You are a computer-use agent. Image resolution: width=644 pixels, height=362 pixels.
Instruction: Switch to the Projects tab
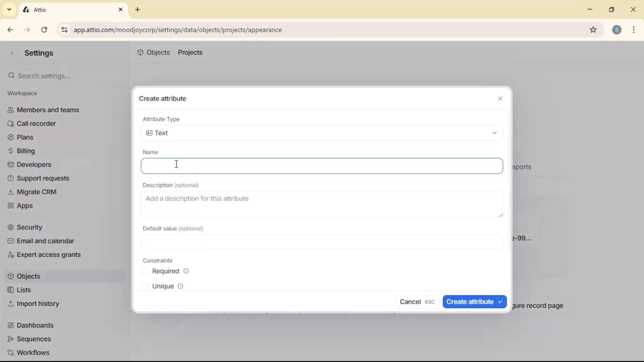[190, 52]
